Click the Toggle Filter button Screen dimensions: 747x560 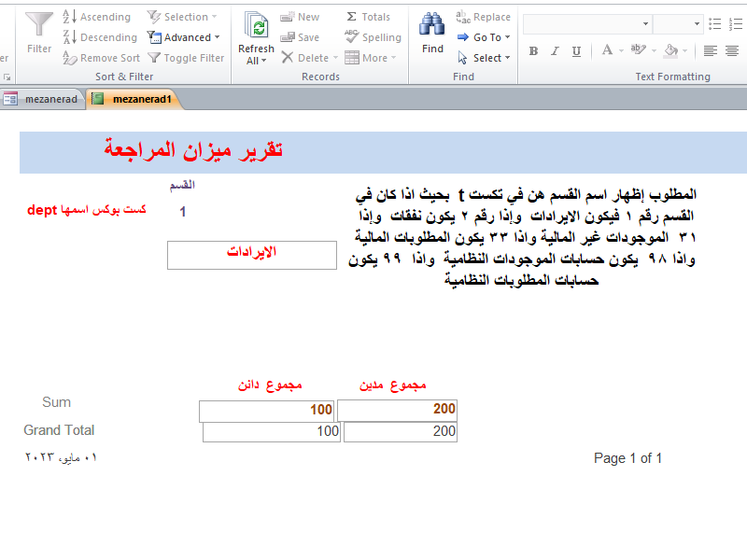pos(186,58)
